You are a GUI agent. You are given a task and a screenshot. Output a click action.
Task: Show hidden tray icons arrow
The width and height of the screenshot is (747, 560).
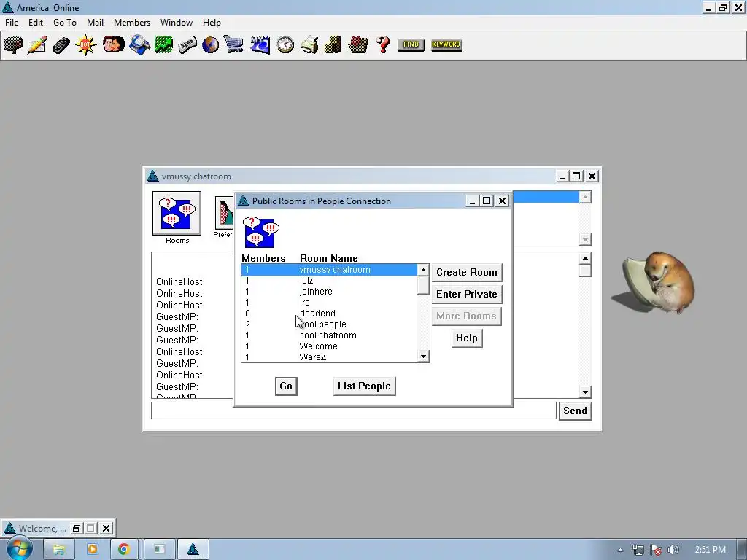(x=620, y=550)
